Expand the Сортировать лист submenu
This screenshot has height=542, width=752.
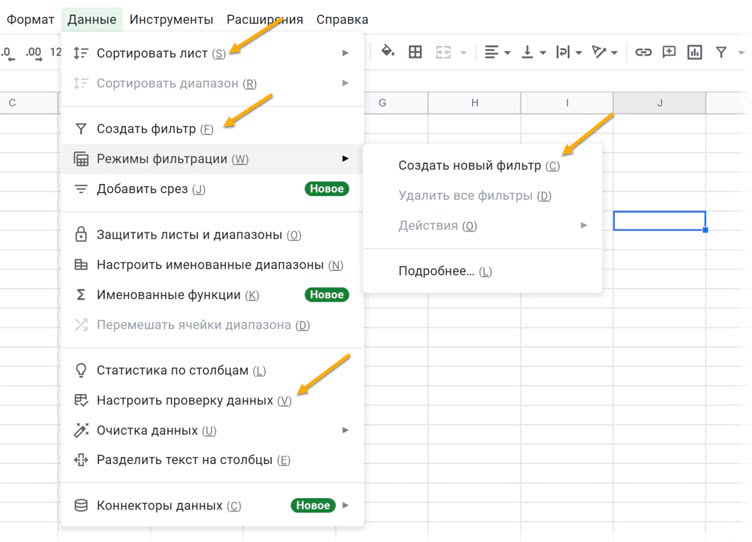point(212,53)
